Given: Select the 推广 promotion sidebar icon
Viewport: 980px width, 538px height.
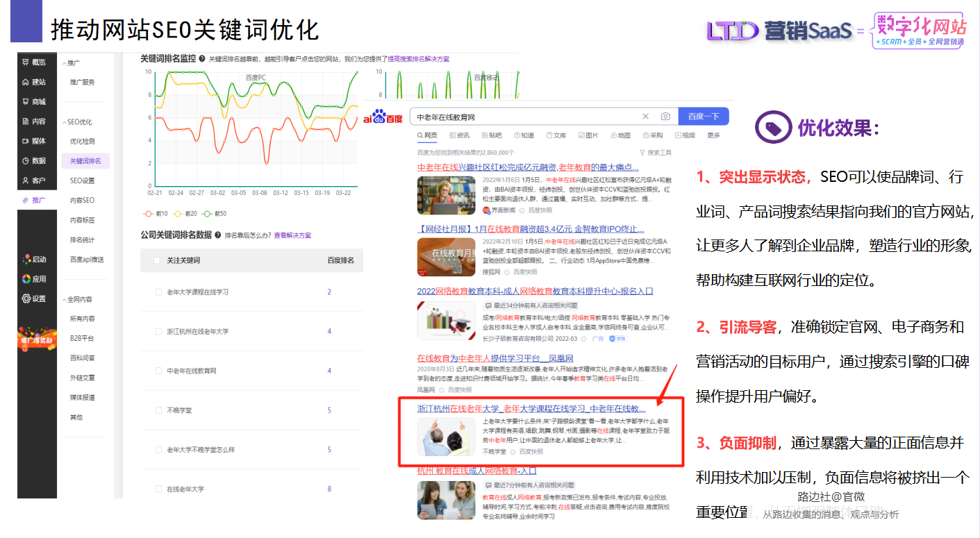Looking at the screenshot, I should (x=26, y=200).
